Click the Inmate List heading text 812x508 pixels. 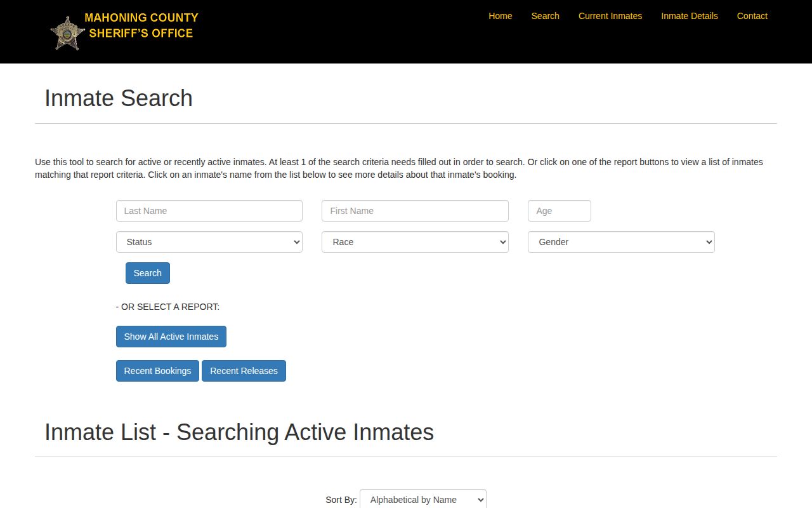click(x=239, y=432)
